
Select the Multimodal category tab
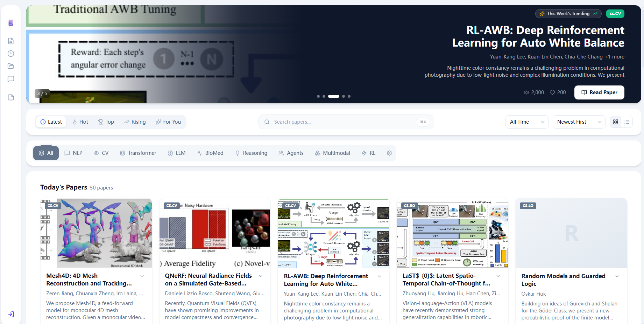pyautogui.click(x=332, y=153)
